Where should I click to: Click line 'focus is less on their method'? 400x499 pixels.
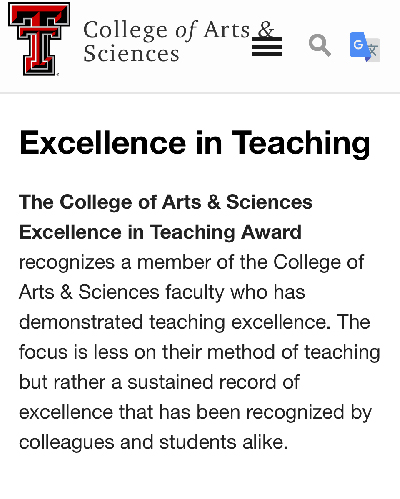point(200,353)
